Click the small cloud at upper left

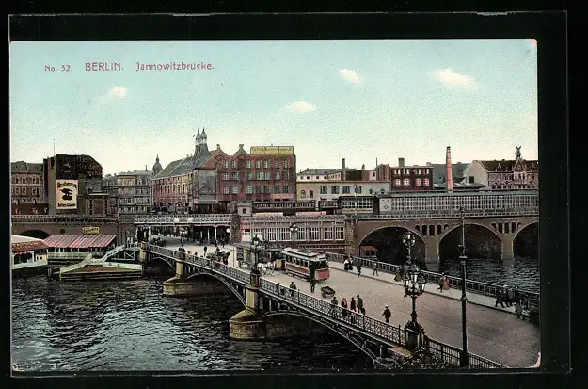tap(116, 92)
